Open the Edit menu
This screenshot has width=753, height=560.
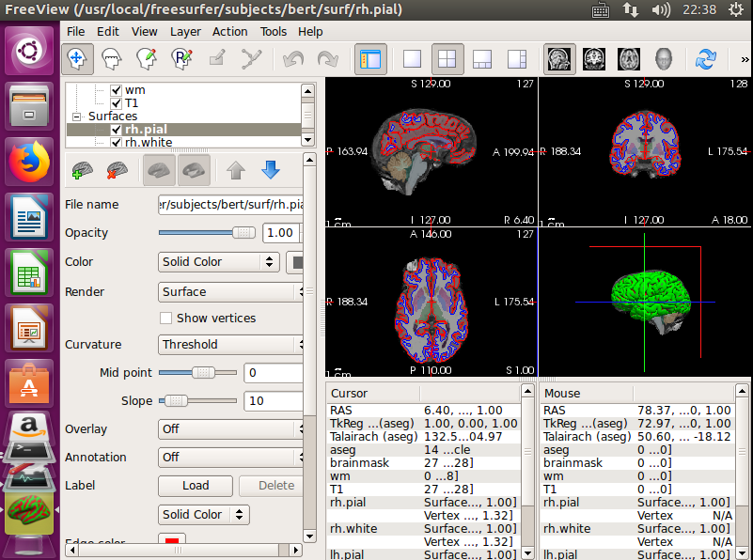click(x=108, y=32)
